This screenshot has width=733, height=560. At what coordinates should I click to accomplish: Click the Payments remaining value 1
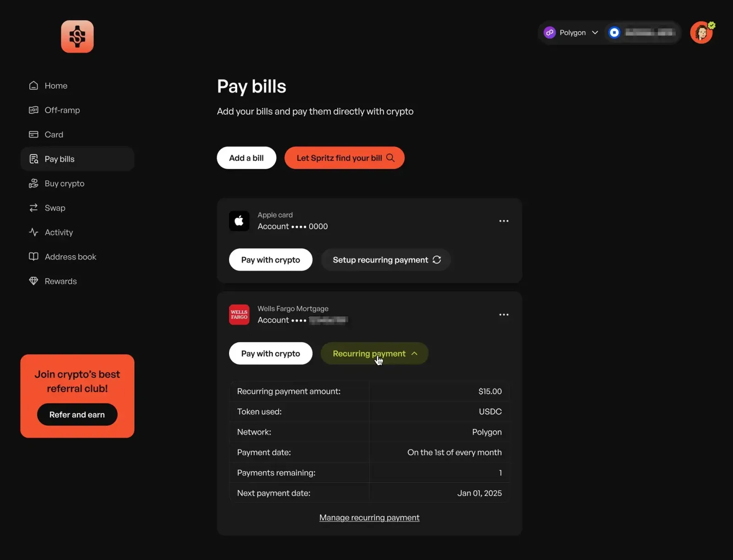[500, 473]
